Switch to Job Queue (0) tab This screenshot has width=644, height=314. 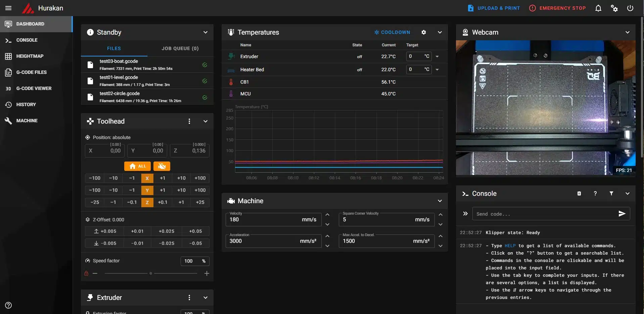180,48
